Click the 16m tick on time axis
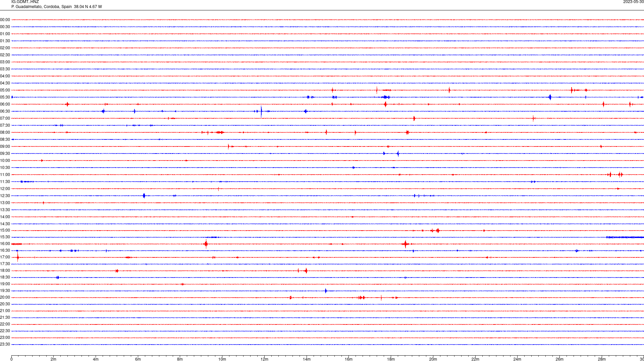Viewport: 644px width, 362px height. pyautogui.click(x=349, y=359)
